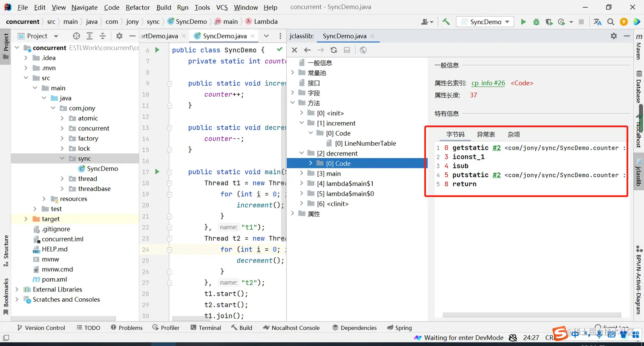Expand the 常量池 node in jclasslib
This screenshot has height=346, width=644.
coord(293,73)
